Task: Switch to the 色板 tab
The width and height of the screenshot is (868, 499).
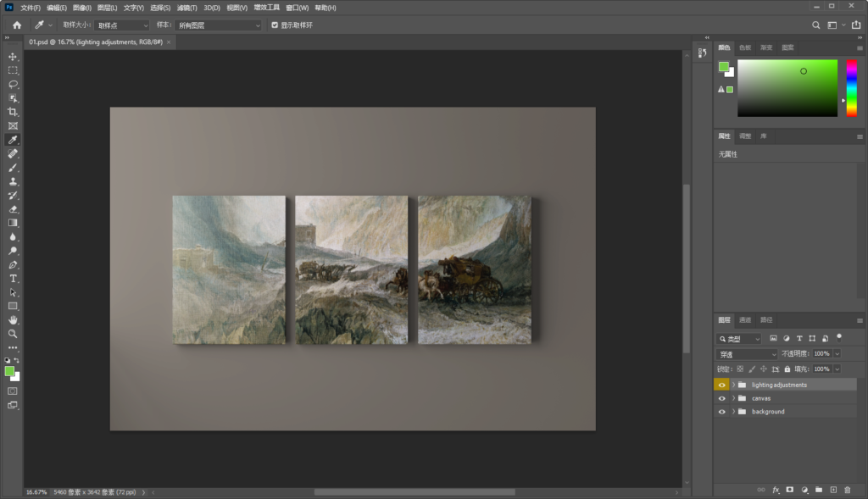Action: click(745, 47)
